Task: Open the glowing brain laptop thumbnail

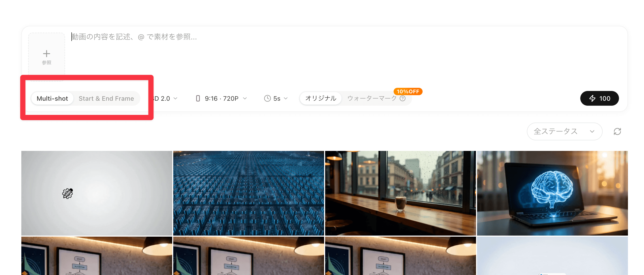Action: [552, 193]
